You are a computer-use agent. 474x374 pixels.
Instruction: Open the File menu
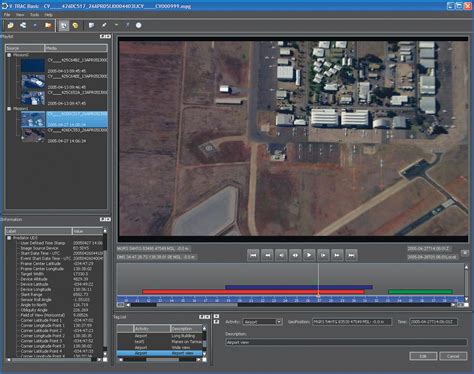[7, 15]
